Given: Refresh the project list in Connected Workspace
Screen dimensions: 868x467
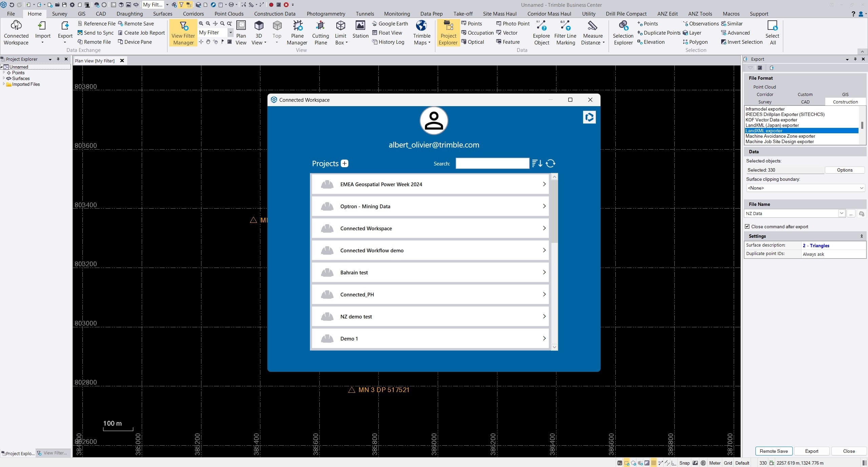Looking at the screenshot, I should pyautogui.click(x=550, y=163).
